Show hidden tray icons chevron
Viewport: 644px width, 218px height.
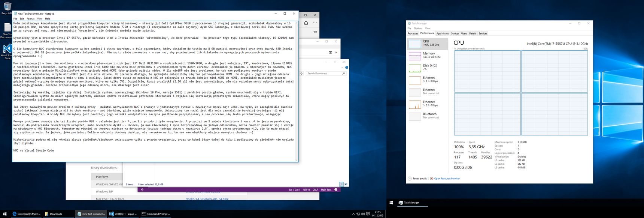pyautogui.click(x=353, y=214)
